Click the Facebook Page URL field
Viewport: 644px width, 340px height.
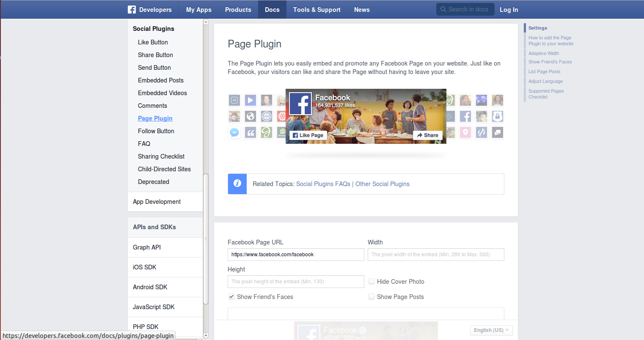[296, 255]
